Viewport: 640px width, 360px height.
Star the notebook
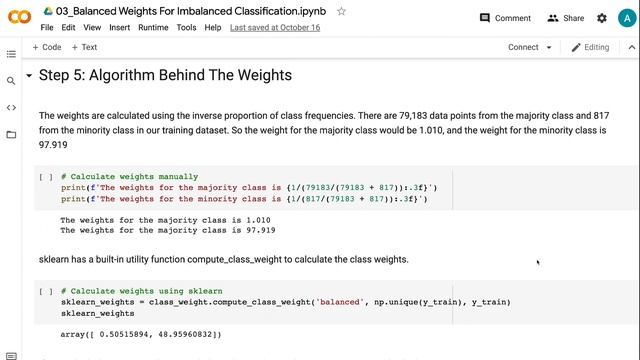pos(341,11)
